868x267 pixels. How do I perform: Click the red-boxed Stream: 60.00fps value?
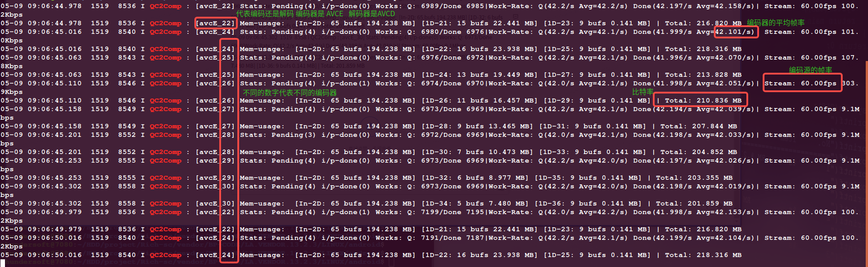(x=802, y=83)
